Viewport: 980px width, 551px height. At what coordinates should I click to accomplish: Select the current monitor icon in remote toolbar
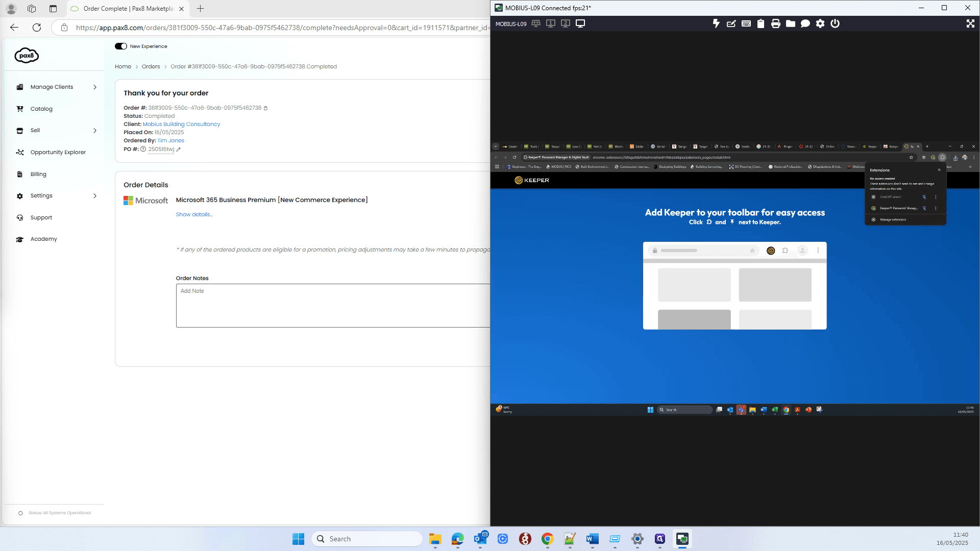coord(580,23)
